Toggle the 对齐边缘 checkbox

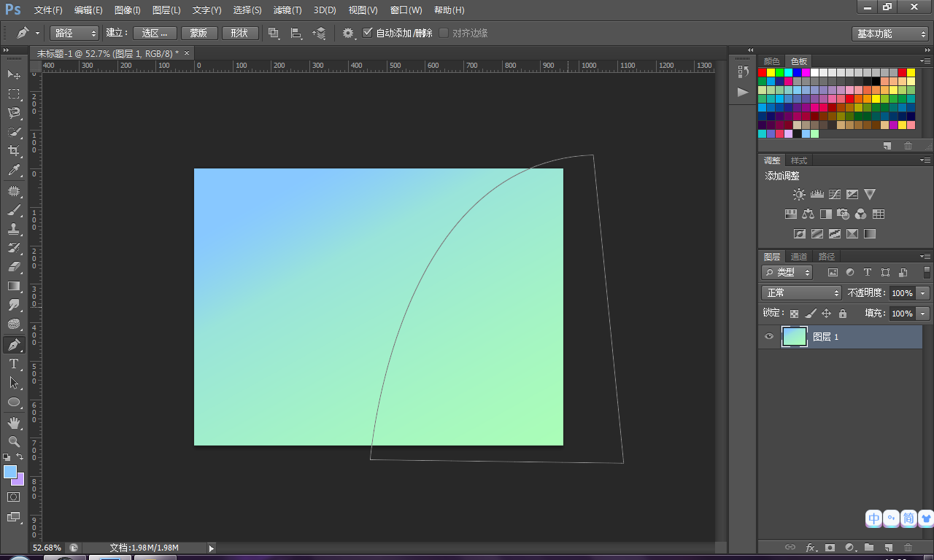click(x=444, y=33)
